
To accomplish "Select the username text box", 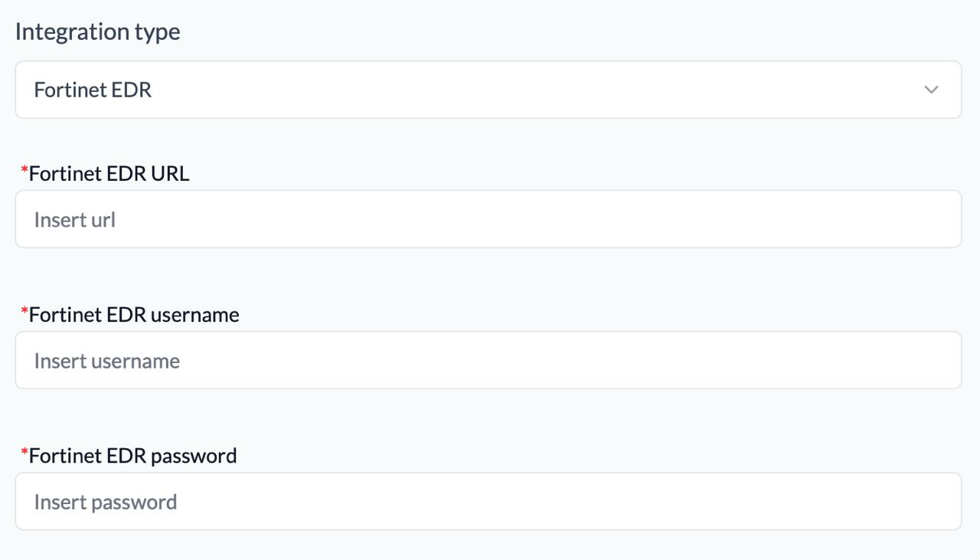I will [488, 360].
